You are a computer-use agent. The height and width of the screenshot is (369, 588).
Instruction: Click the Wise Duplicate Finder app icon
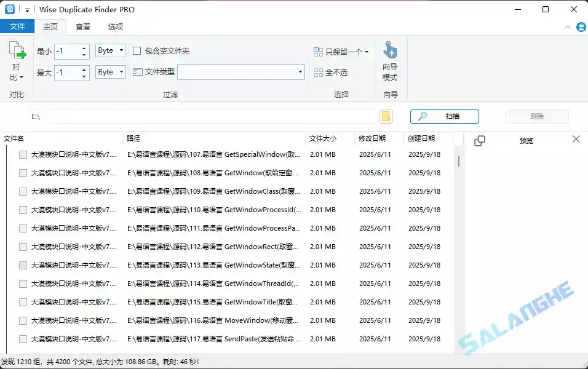[9, 9]
